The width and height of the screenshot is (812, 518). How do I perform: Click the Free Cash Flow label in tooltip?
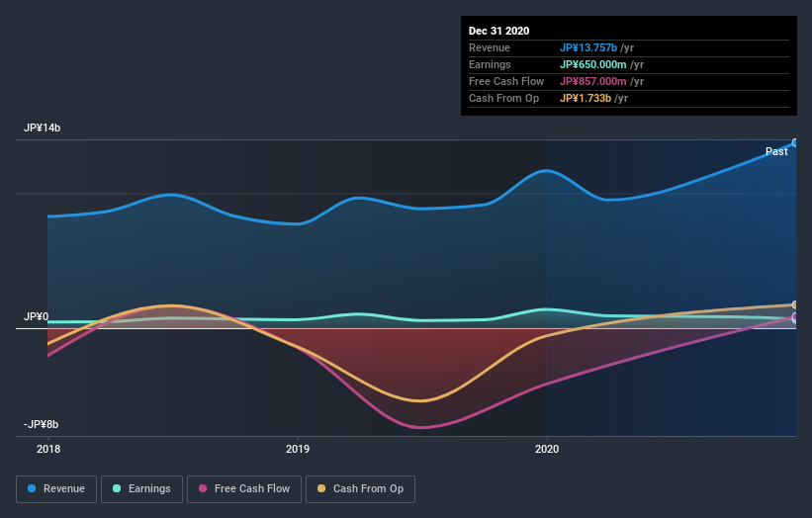[x=506, y=81]
